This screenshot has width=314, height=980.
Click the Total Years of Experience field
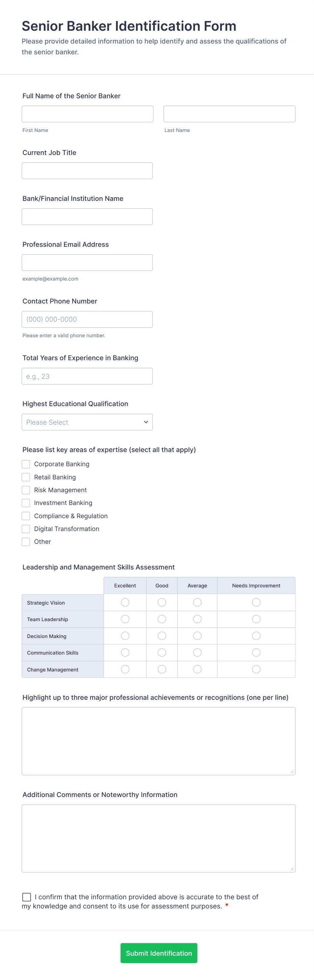[x=87, y=376]
